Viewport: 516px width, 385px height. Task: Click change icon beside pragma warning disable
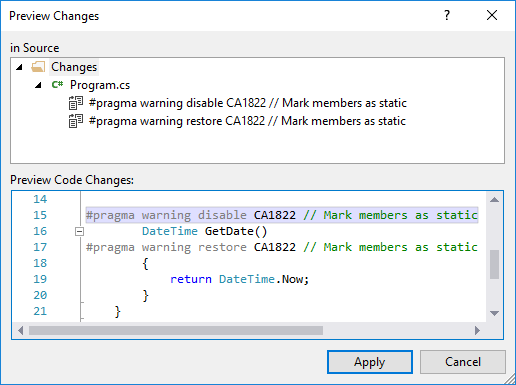pyautogui.click(x=76, y=103)
